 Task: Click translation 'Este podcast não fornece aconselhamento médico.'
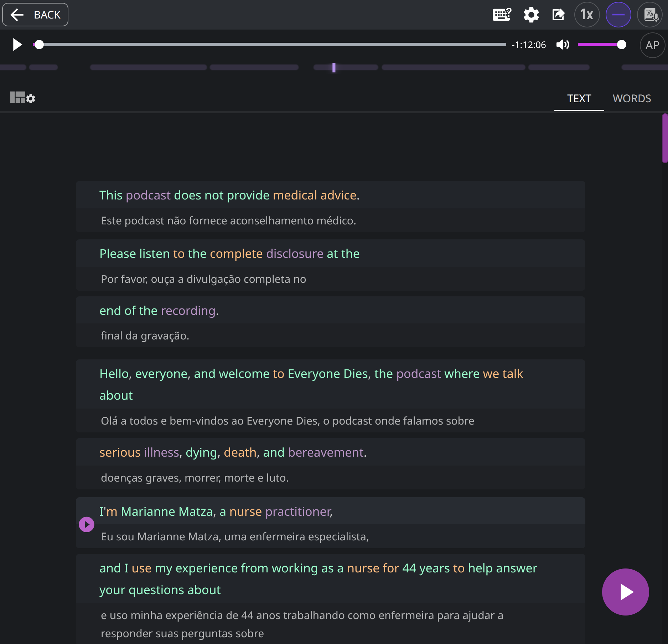point(228,220)
